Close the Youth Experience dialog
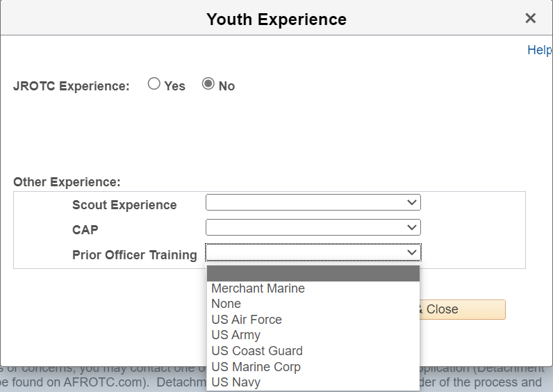Viewport: 553px width, 392px height. click(531, 19)
